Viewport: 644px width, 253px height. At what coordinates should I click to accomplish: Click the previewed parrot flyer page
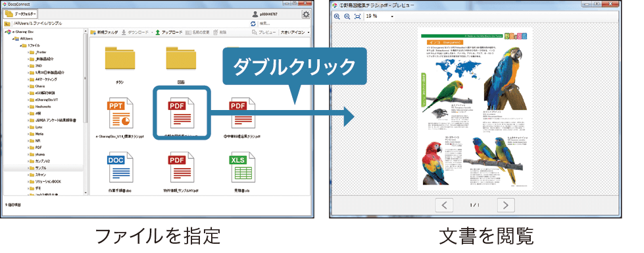tap(475, 109)
